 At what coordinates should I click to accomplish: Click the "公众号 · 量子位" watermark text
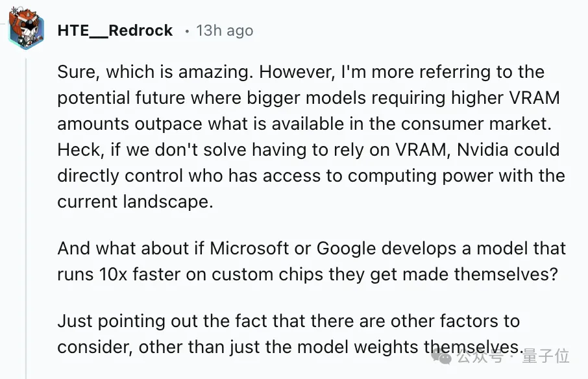tap(513, 356)
